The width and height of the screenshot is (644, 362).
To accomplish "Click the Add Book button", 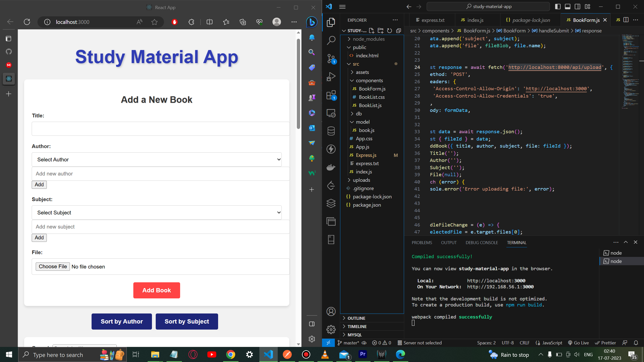I will [156, 290].
